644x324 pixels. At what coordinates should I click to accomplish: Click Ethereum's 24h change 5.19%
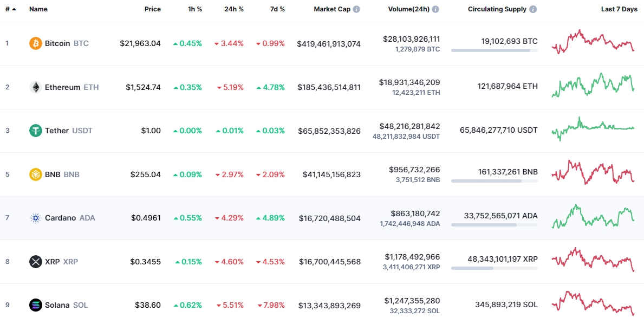tap(230, 87)
